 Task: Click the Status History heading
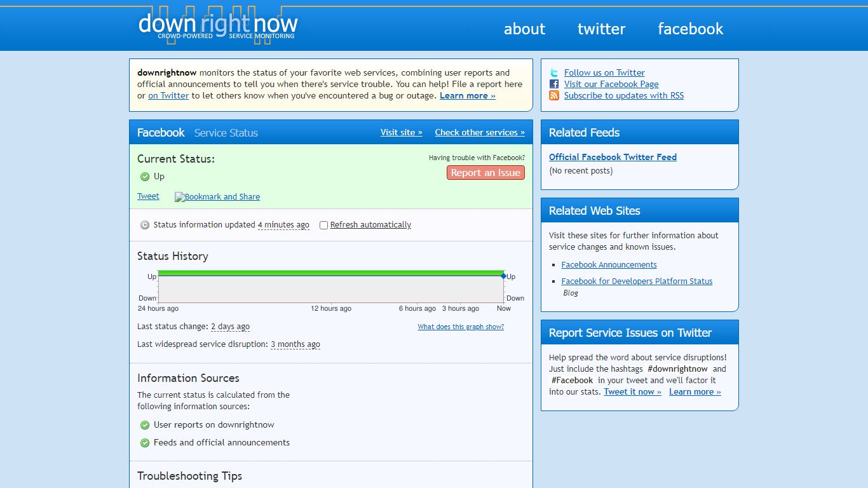pyautogui.click(x=173, y=256)
